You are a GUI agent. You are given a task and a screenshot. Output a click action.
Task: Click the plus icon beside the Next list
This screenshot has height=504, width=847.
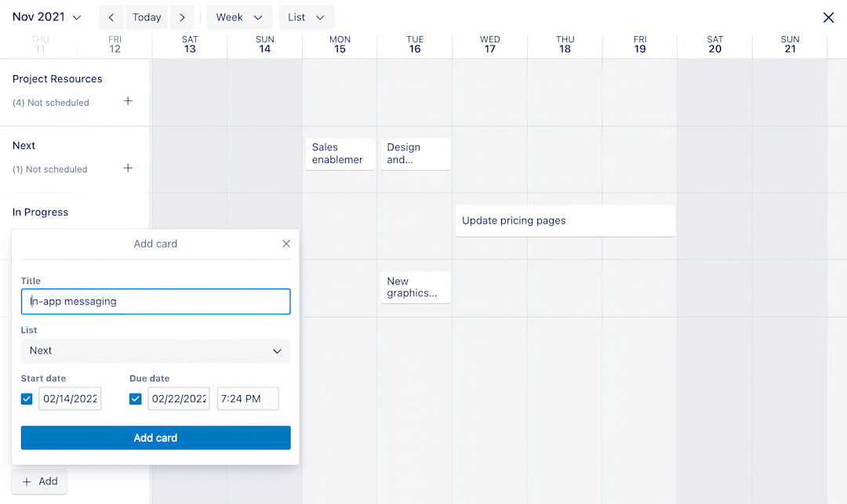128,168
